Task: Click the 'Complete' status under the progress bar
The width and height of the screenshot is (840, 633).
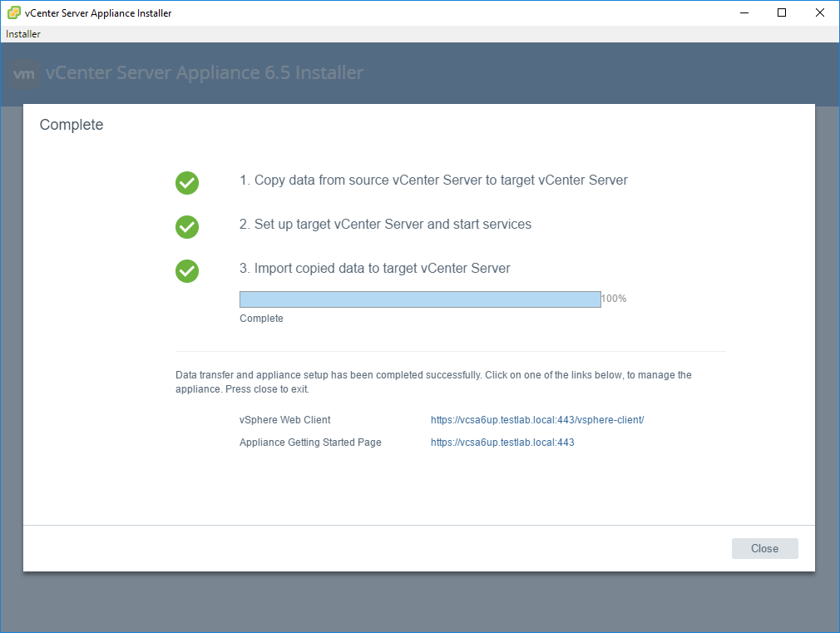Action: point(261,319)
